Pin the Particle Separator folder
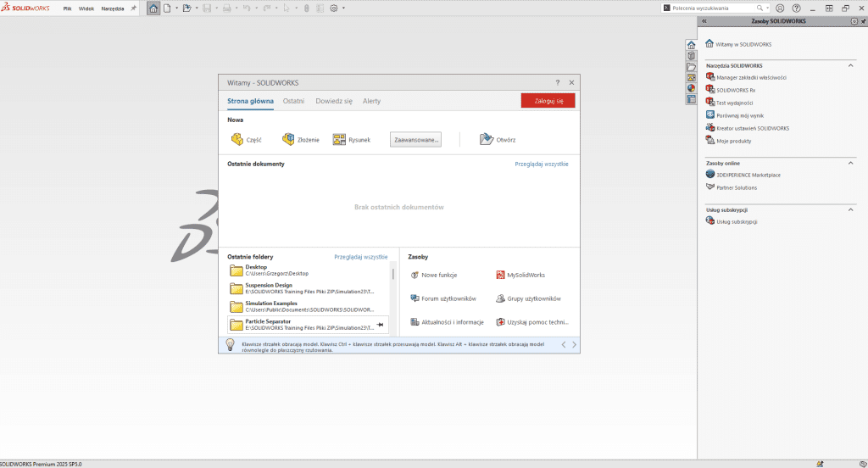 (381, 325)
